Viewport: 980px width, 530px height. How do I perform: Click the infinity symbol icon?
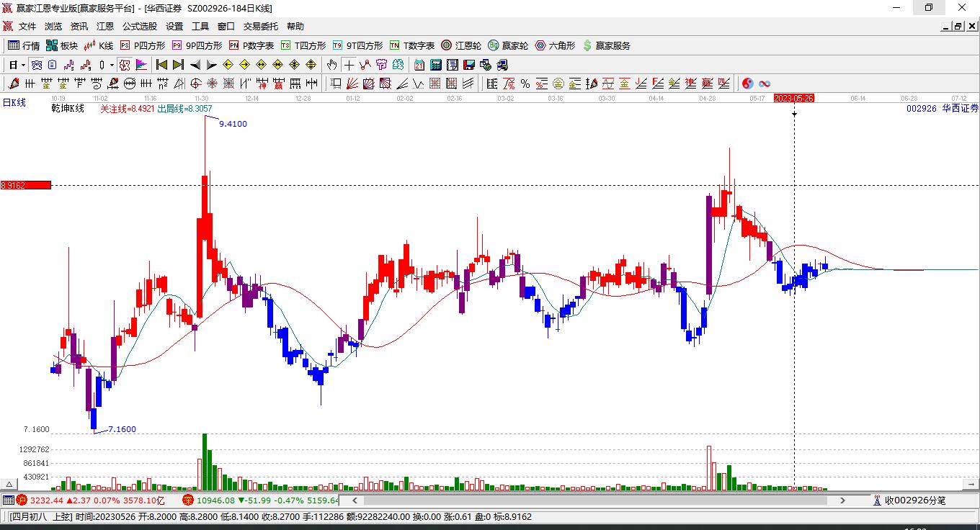[x=765, y=84]
